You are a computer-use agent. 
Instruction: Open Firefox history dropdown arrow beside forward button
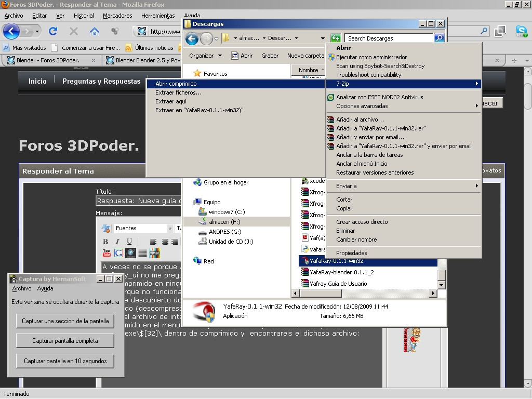pos(37,32)
